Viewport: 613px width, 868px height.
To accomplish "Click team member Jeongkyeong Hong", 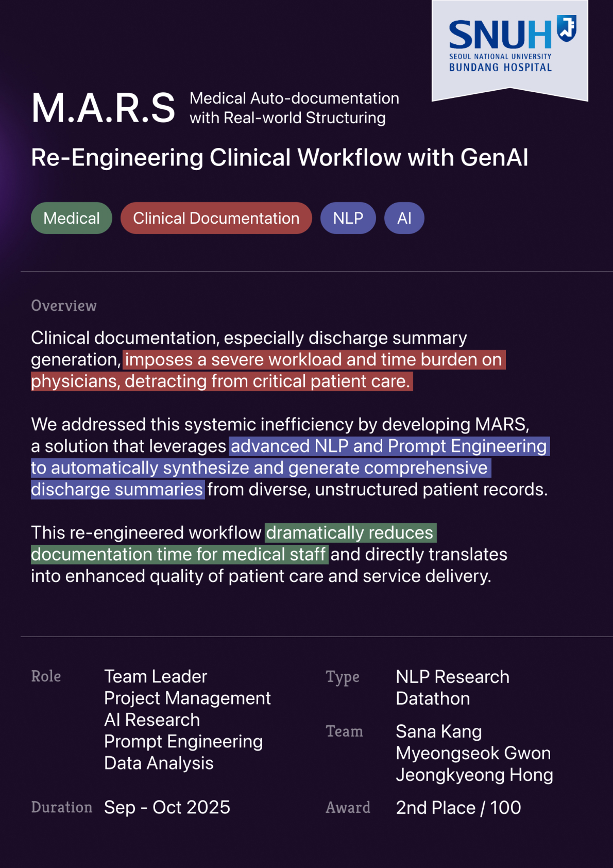I will click(474, 775).
